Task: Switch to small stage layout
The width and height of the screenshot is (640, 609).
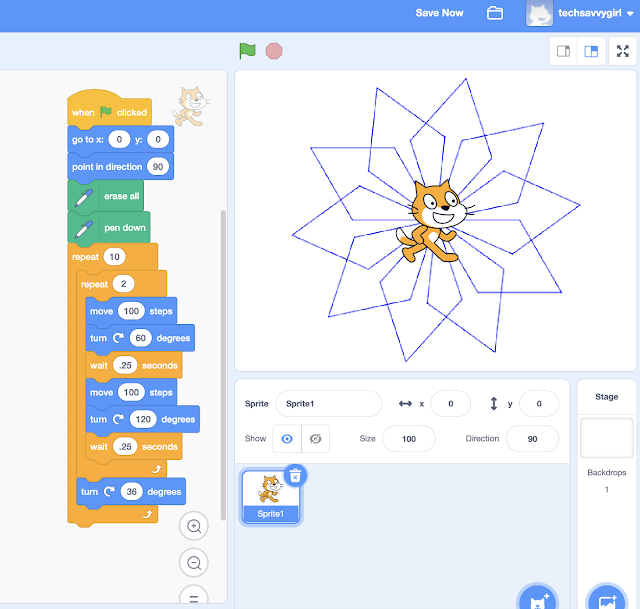Action: 563,51
